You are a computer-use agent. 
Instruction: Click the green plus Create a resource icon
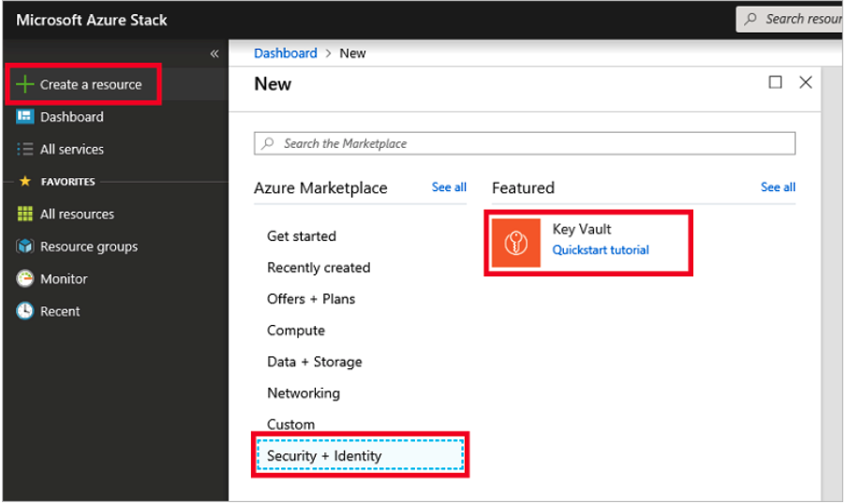click(25, 84)
